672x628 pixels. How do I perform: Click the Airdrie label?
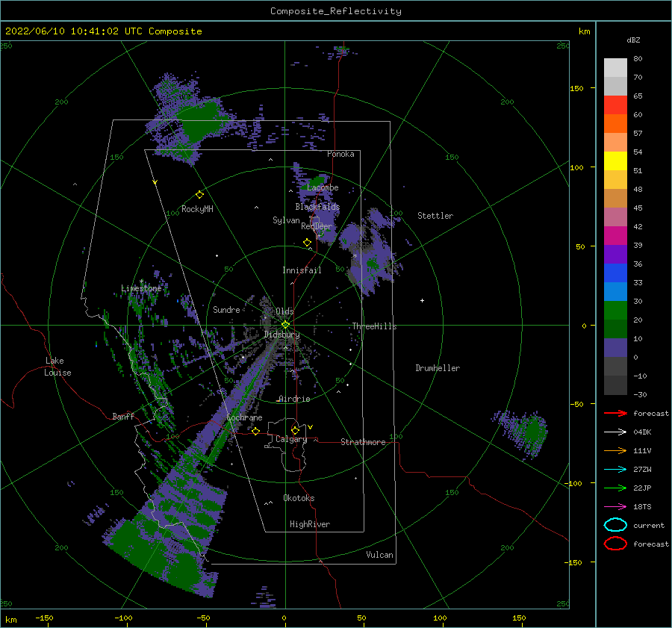294,399
